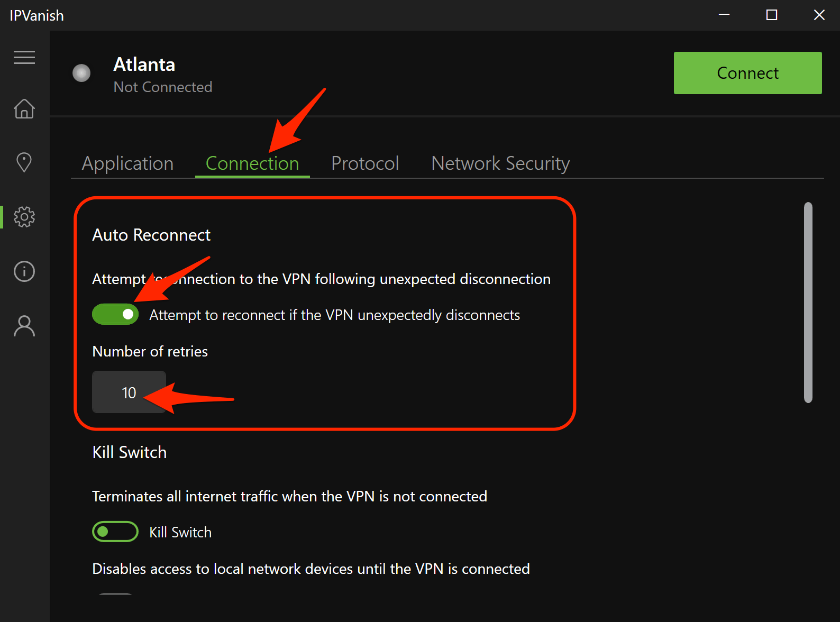Open the Info circle icon

pyautogui.click(x=24, y=271)
